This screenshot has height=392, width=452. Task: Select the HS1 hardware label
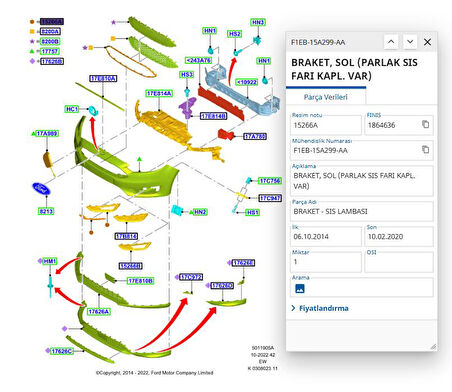click(x=252, y=212)
